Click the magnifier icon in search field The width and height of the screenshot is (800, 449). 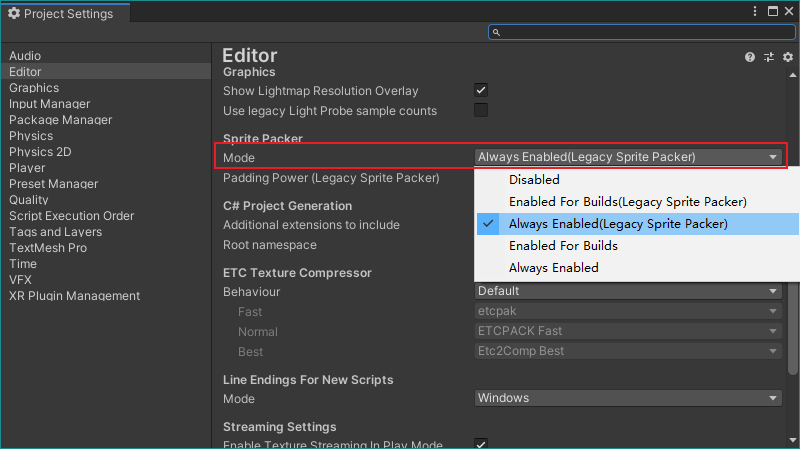(x=497, y=32)
